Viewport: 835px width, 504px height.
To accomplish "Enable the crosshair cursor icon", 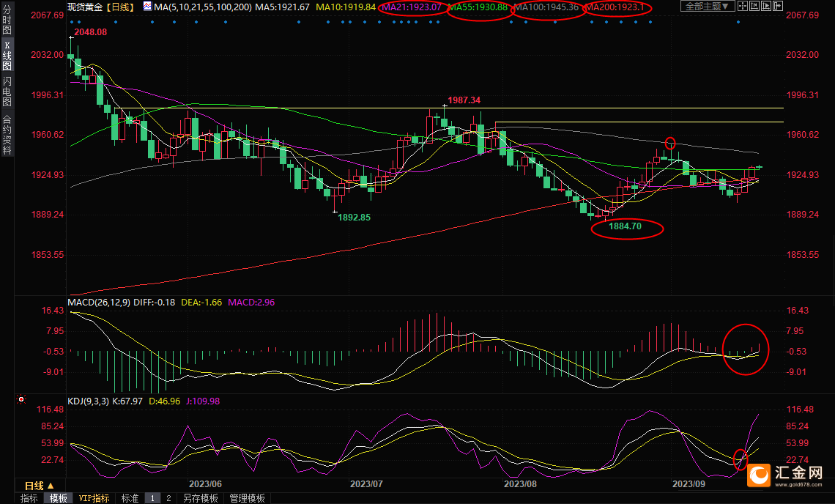I will tap(742, 7).
